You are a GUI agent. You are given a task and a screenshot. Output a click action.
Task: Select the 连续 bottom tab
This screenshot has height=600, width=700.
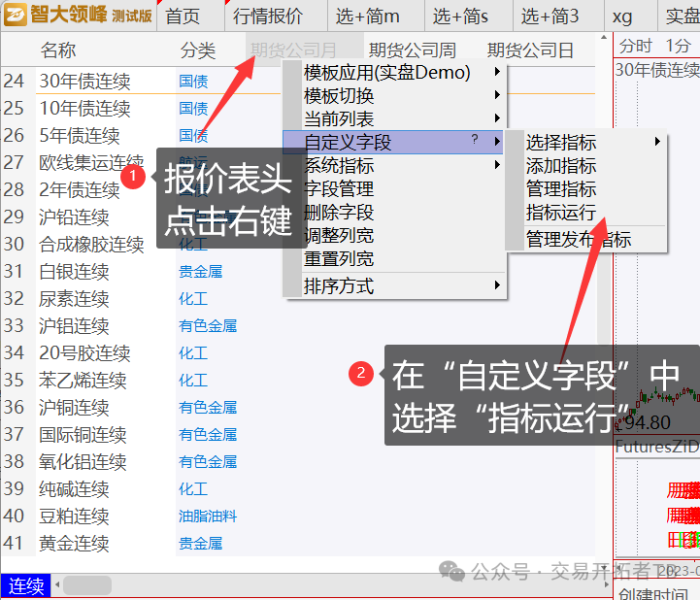point(26,585)
